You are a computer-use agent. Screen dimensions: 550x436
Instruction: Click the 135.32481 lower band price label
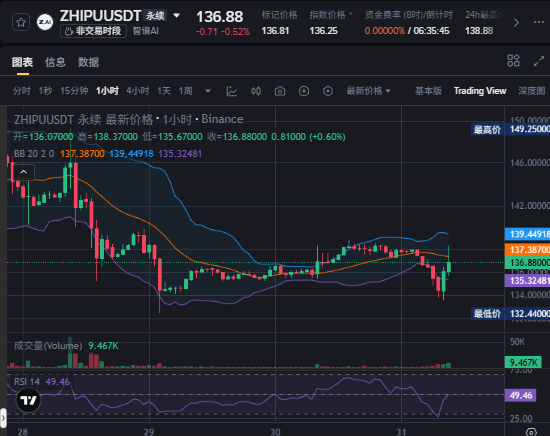528,281
